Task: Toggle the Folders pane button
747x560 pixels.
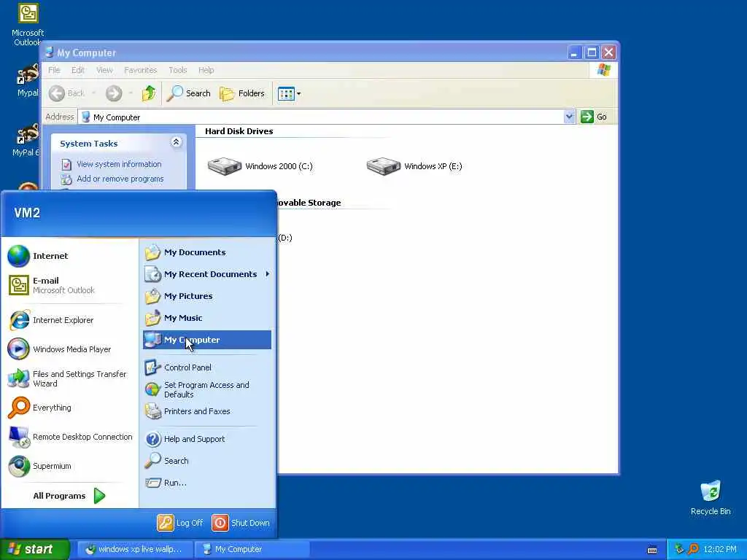Action: click(242, 93)
